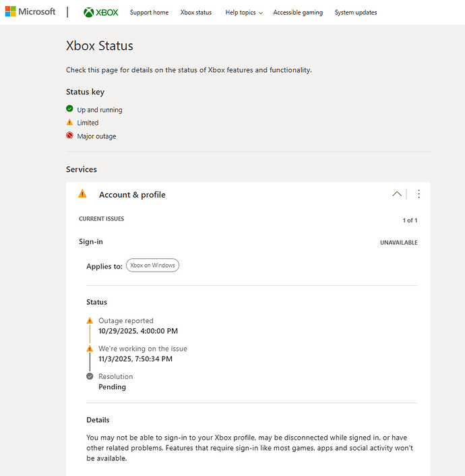Click the Microsoft logo

click(x=30, y=12)
